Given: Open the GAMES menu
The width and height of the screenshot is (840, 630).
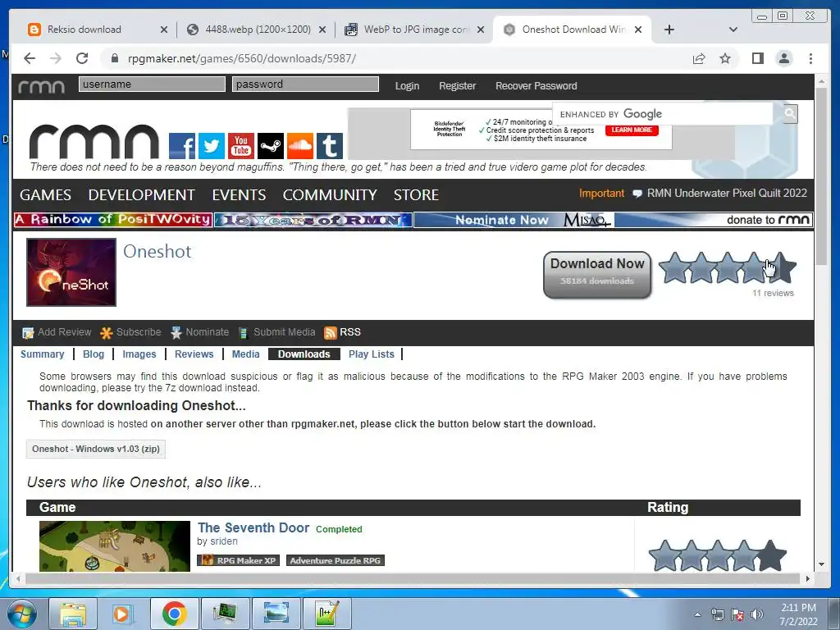Looking at the screenshot, I should (x=46, y=195).
